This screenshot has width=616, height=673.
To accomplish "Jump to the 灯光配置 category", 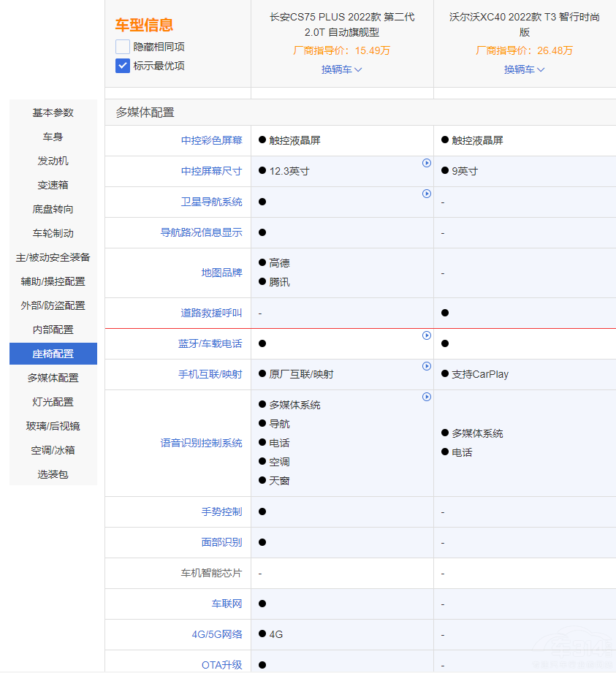I will click(53, 401).
